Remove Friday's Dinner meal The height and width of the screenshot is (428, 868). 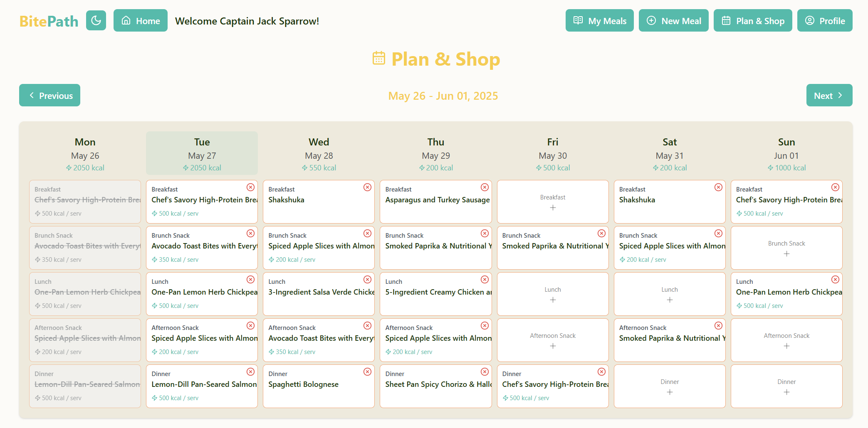tap(601, 372)
